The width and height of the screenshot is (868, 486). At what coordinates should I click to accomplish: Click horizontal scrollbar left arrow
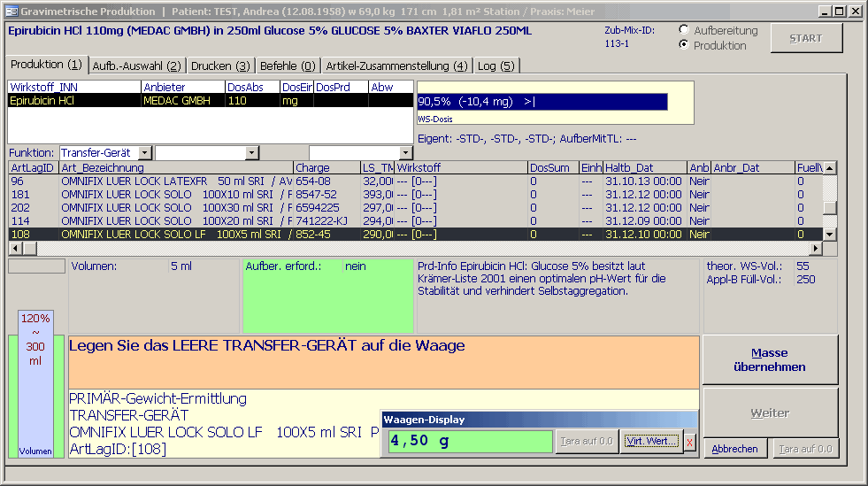point(15,249)
